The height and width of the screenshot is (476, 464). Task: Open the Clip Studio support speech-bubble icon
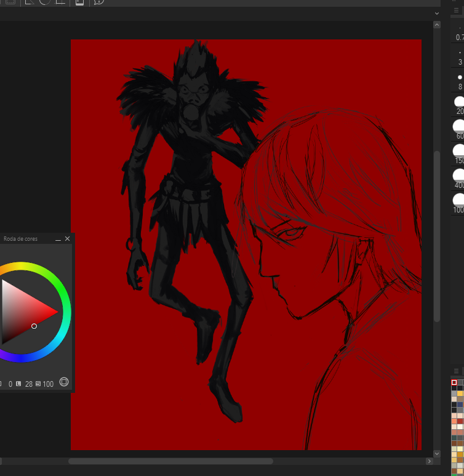click(98, 2)
